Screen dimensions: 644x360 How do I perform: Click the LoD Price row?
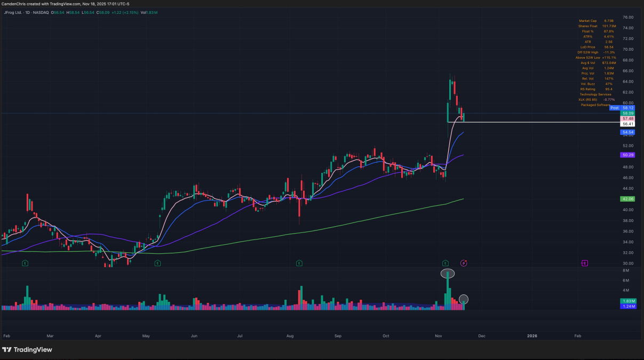pyautogui.click(x=597, y=47)
